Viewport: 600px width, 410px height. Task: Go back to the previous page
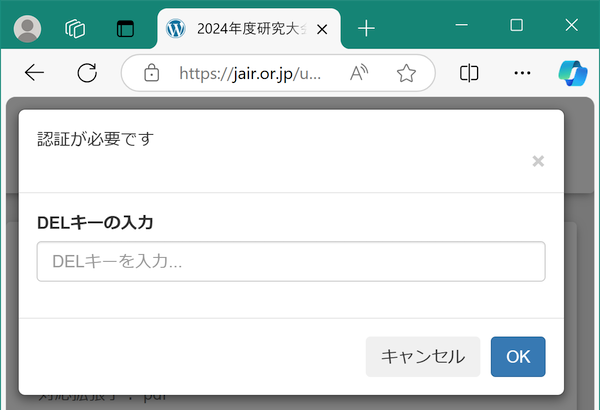[35, 73]
